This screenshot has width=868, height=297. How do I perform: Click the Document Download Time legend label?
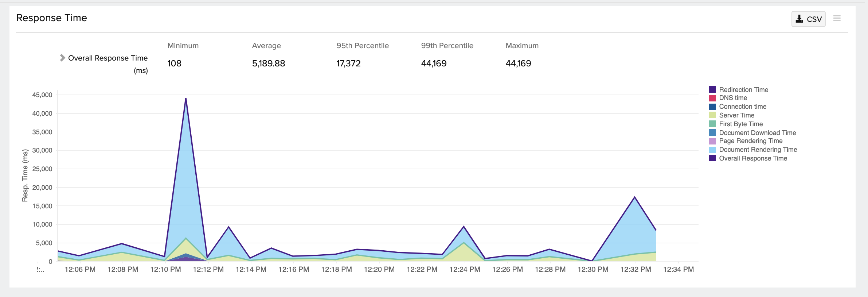click(757, 133)
